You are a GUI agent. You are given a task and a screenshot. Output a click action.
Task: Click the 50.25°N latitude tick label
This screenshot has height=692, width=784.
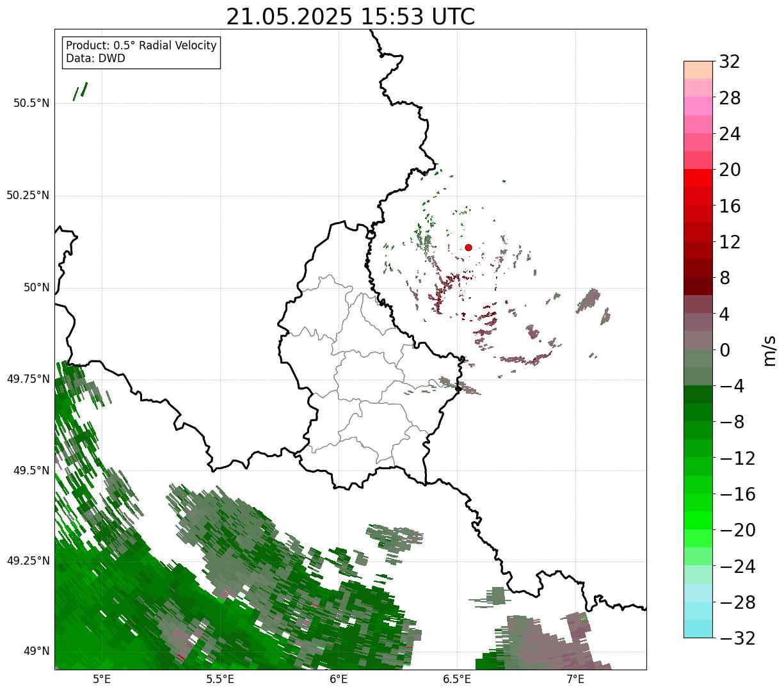[x=28, y=195]
